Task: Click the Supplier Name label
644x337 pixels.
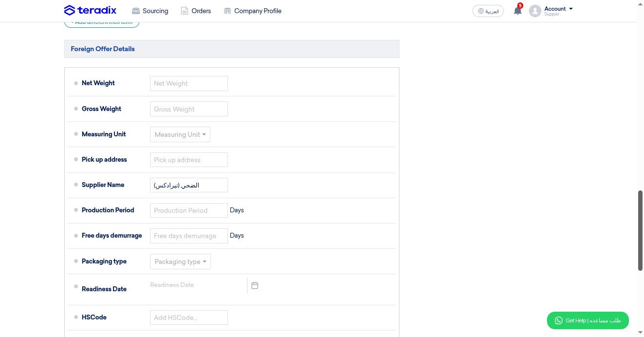Action: (x=103, y=185)
